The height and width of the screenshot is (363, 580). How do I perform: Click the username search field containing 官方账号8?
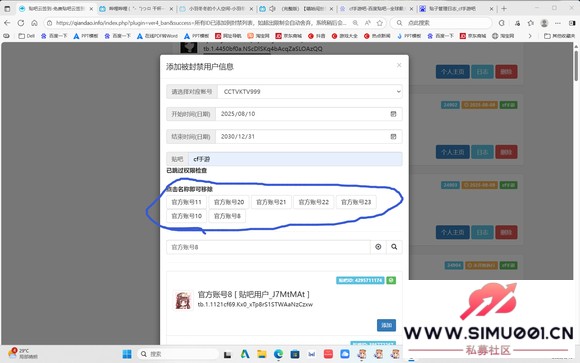[268, 247]
